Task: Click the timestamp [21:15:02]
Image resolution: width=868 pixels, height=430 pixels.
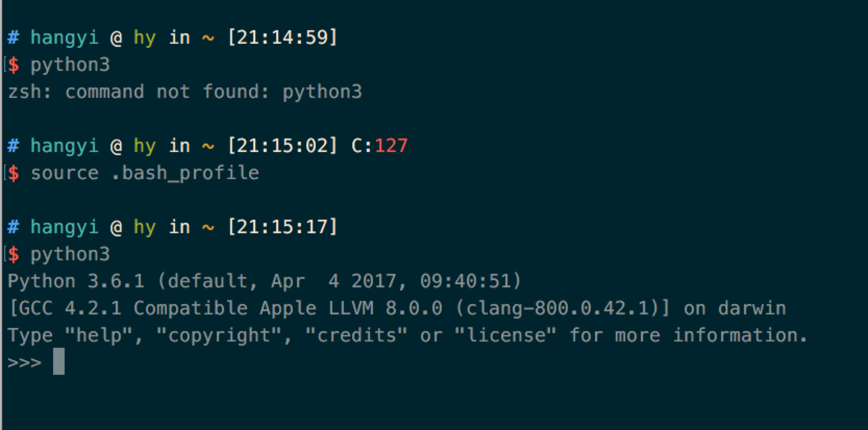Action: pyautogui.click(x=283, y=146)
